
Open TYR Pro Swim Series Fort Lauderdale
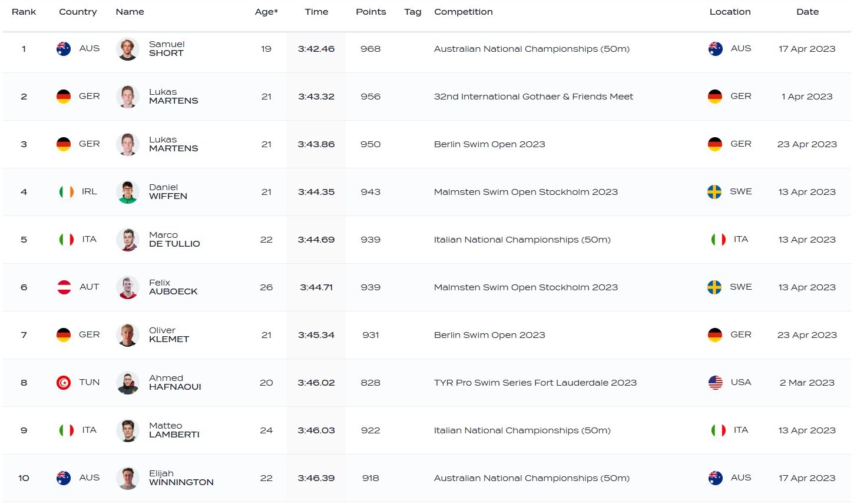[535, 383]
